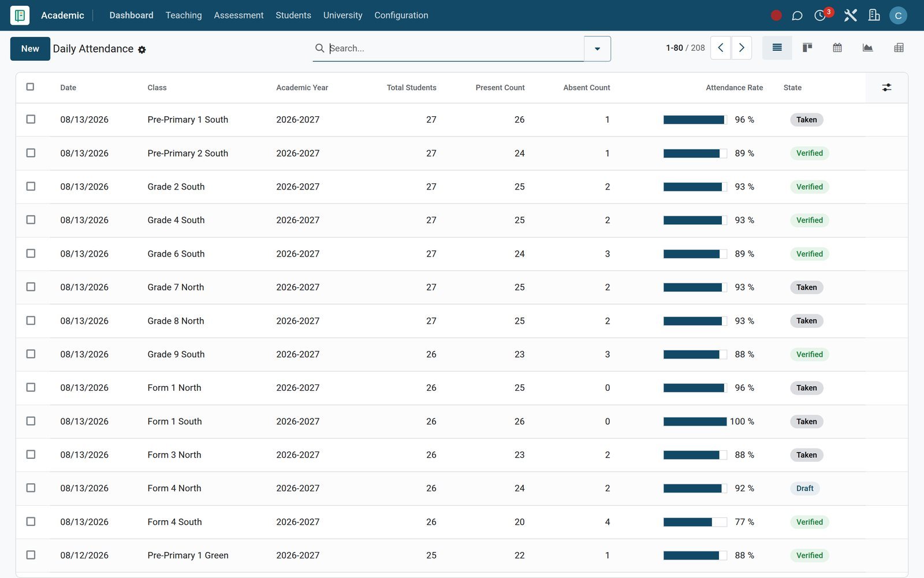Viewport: 924px width, 578px height.
Task: Go to the previous page of records
Action: coord(721,48)
